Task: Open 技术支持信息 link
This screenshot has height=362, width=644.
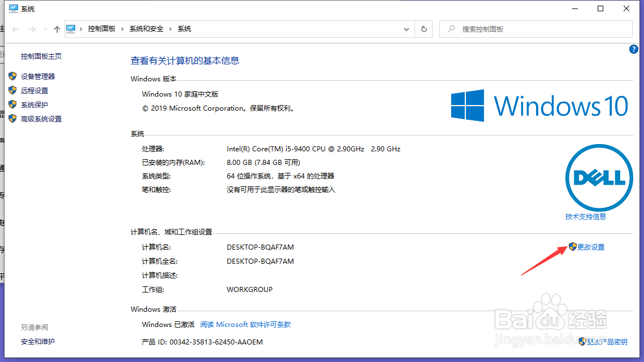Action: click(585, 217)
